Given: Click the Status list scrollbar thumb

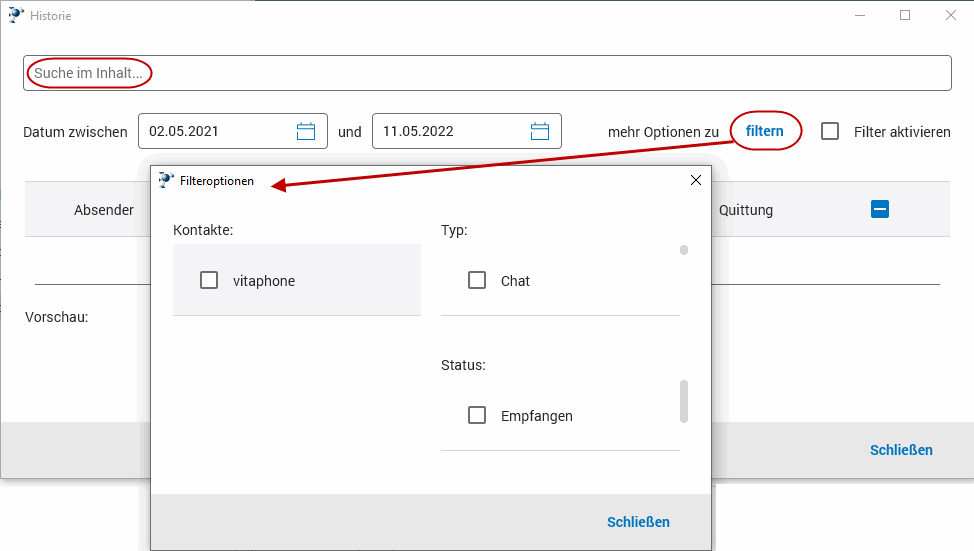Looking at the screenshot, I should [x=684, y=401].
